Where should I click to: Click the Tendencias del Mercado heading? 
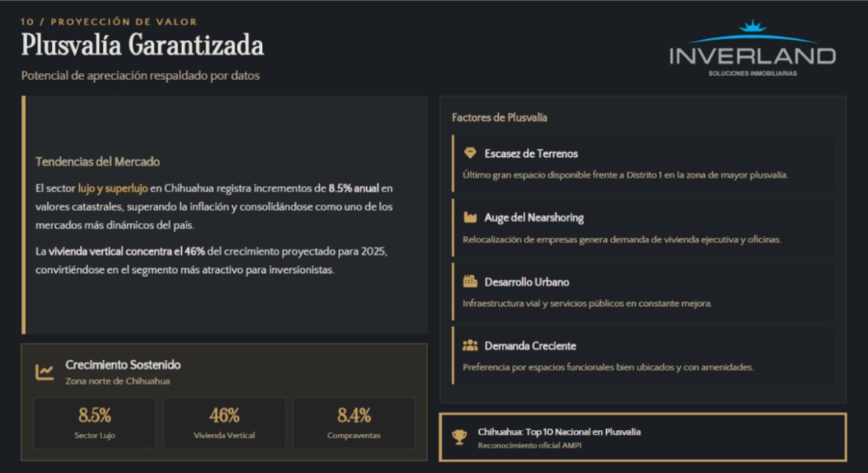(x=97, y=162)
